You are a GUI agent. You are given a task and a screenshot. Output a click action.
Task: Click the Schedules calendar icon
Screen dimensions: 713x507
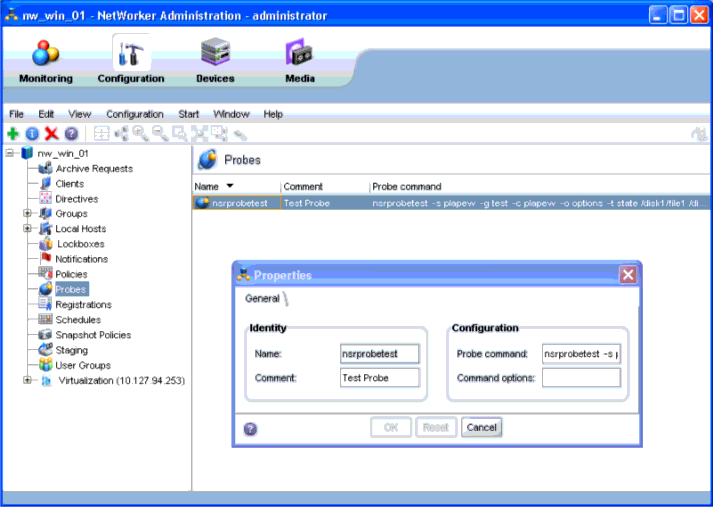(45, 319)
